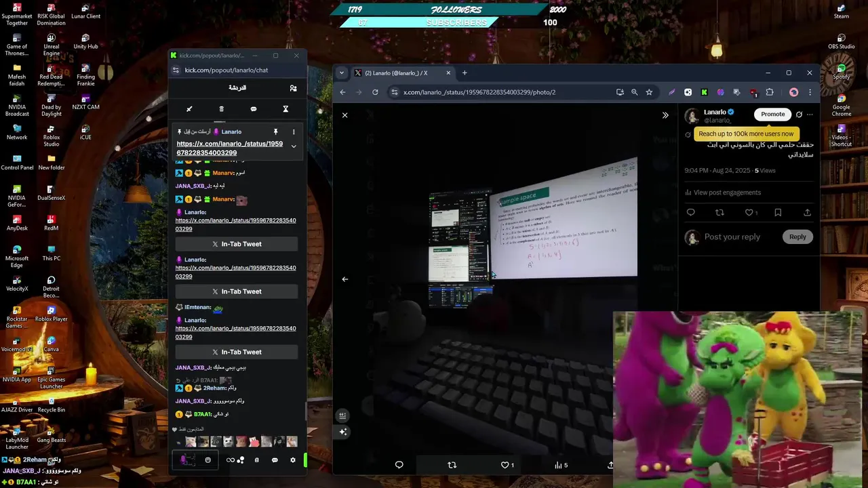
Task: Open the chat users list icon in Kick chat header
Action: coord(293,88)
